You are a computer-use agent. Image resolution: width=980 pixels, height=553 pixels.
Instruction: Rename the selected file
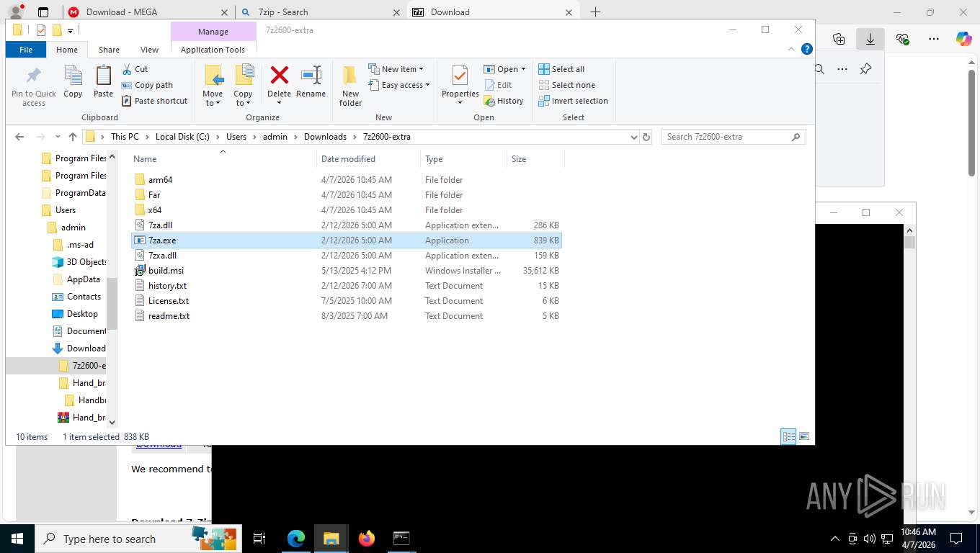point(311,82)
